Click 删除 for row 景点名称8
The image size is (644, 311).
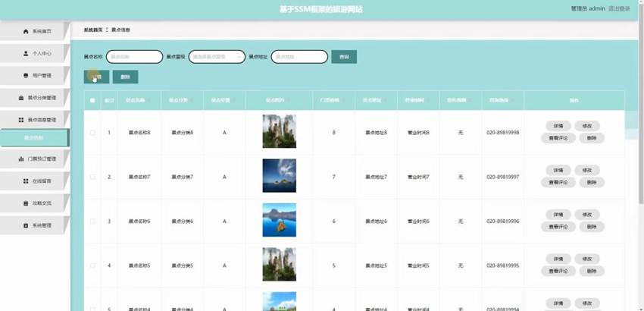[592, 138]
